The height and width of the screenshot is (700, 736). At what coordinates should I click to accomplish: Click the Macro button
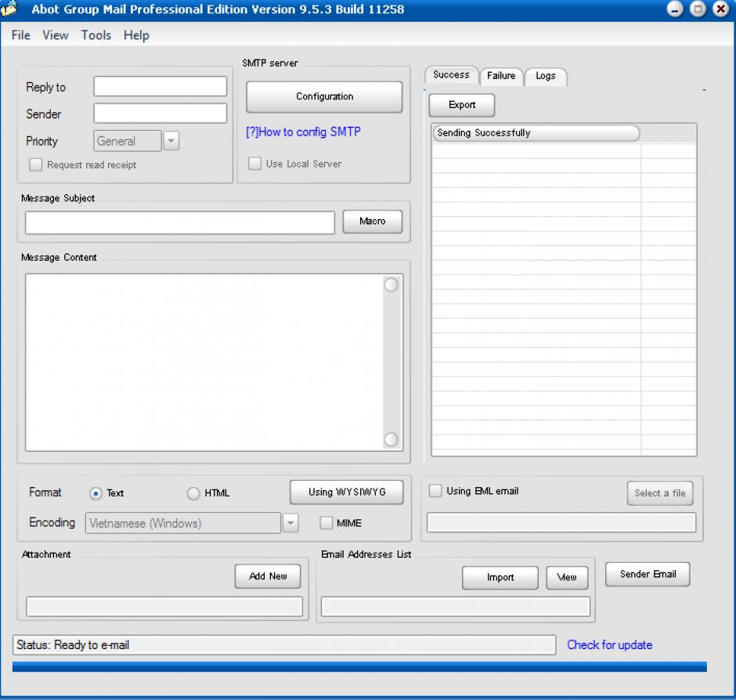coord(372,221)
